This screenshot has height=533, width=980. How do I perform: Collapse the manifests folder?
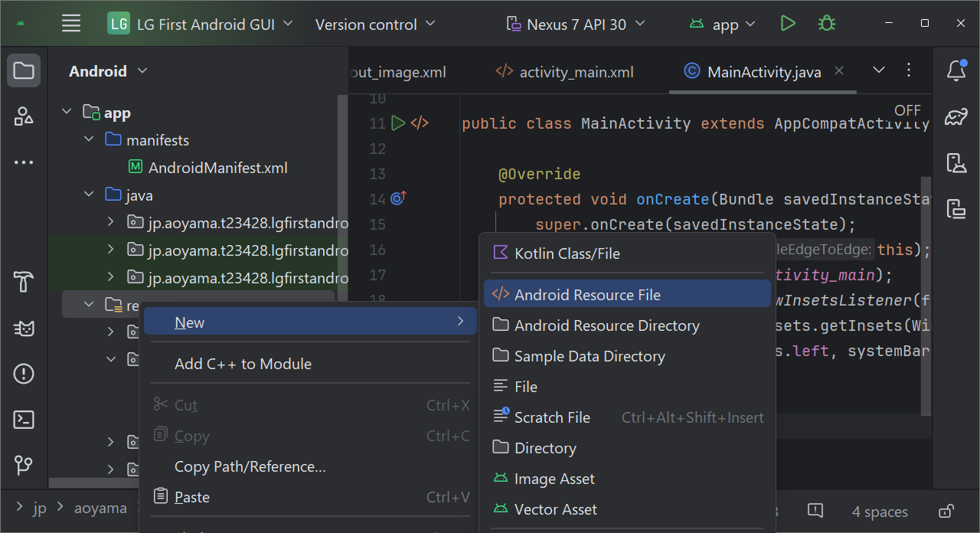[x=89, y=140]
